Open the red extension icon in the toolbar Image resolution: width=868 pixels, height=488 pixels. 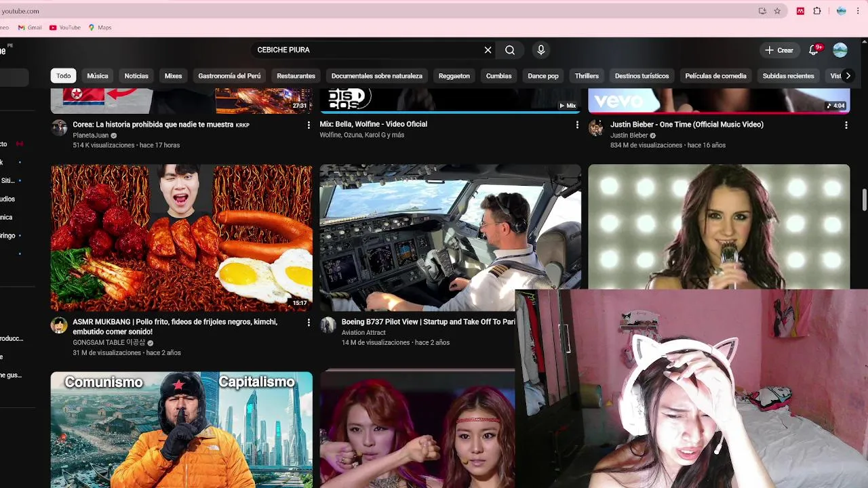click(801, 11)
